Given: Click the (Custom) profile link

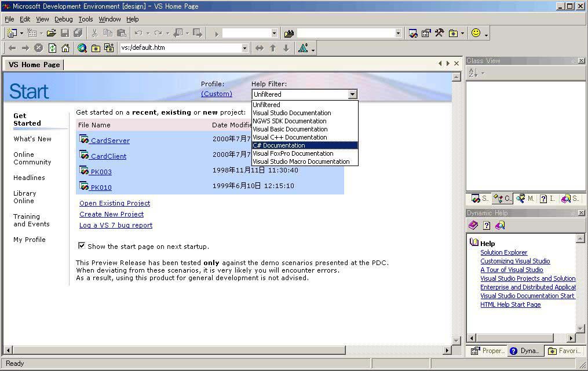Looking at the screenshot, I should 217,94.
